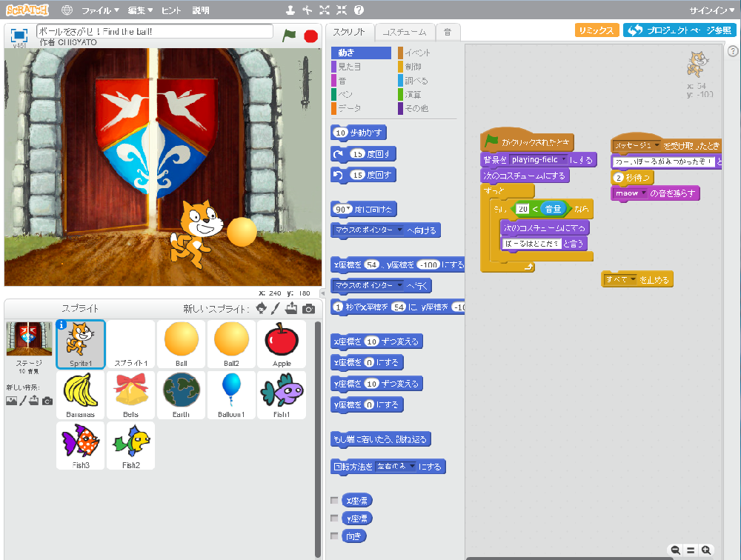Screen dimensions: 741x560
Task: Upload backdrop from file icon
Action: click(34, 401)
